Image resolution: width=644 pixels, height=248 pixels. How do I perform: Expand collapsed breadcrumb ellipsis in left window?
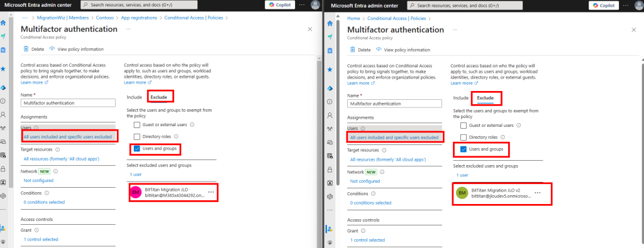(x=25, y=18)
